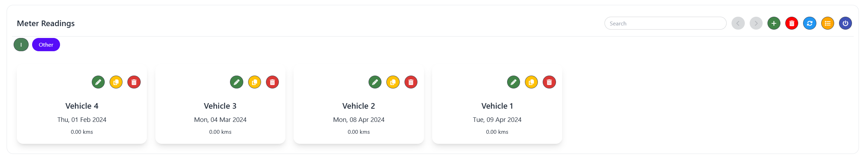Go to the previous page arrow
This screenshot has width=868, height=163.
[738, 23]
